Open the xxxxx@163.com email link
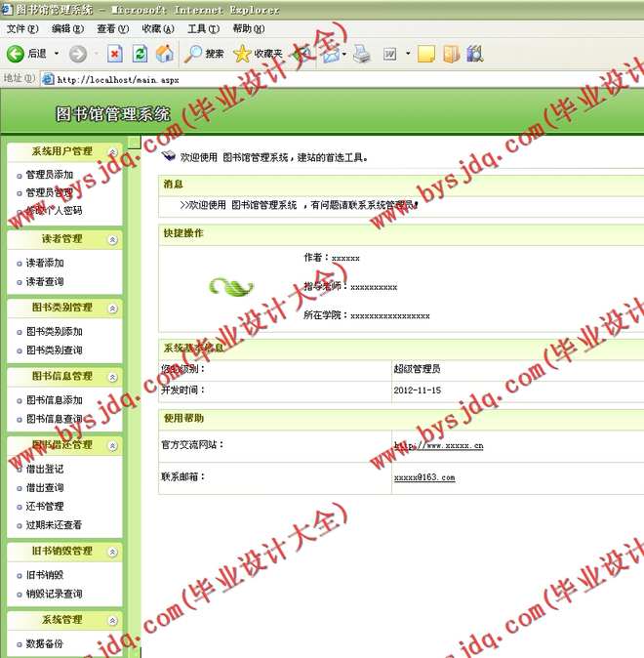644x658 pixels. click(423, 477)
